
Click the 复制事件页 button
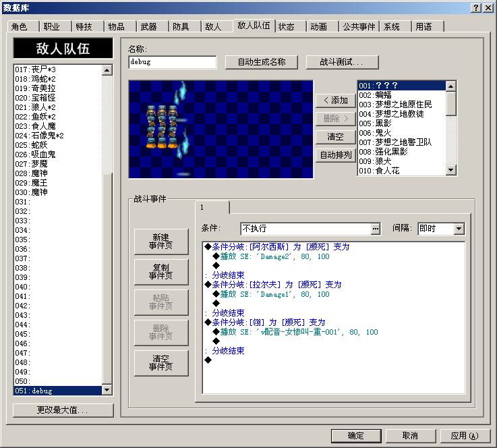[x=161, y=272]
